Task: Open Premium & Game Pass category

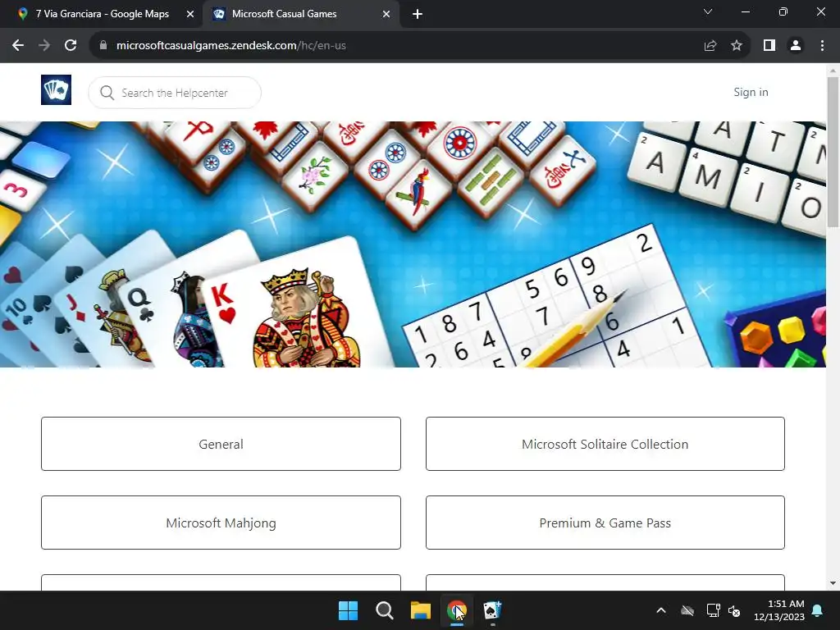Action: coord(605,523)
